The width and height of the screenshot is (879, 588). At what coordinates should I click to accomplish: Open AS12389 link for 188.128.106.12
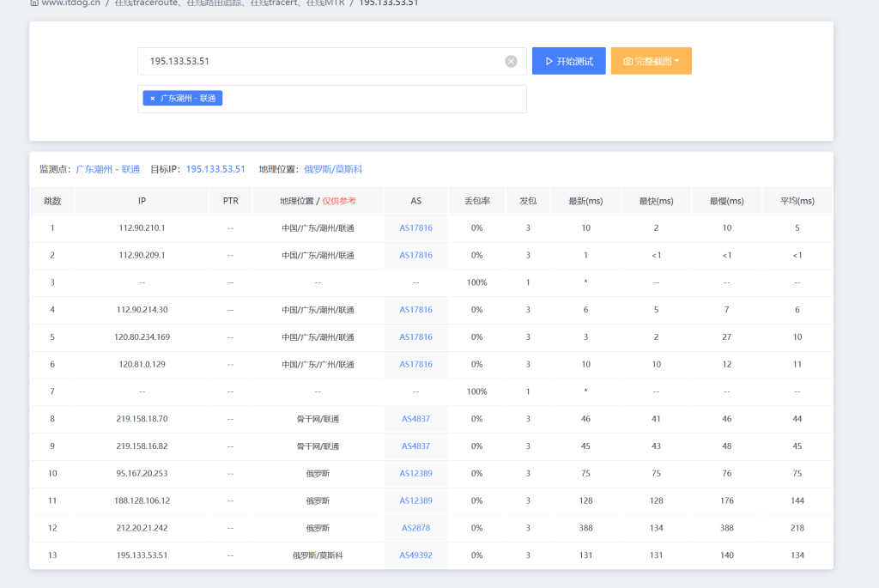(415, 500)
